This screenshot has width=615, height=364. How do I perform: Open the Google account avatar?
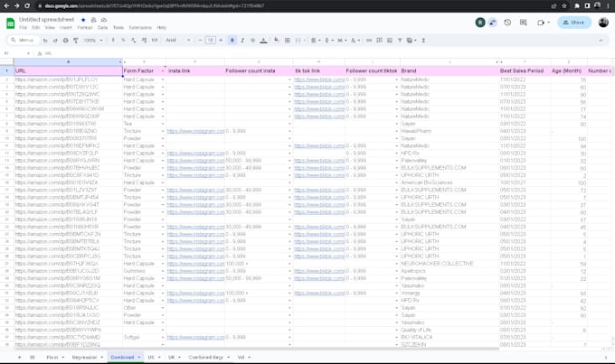(x=603, y=23)
